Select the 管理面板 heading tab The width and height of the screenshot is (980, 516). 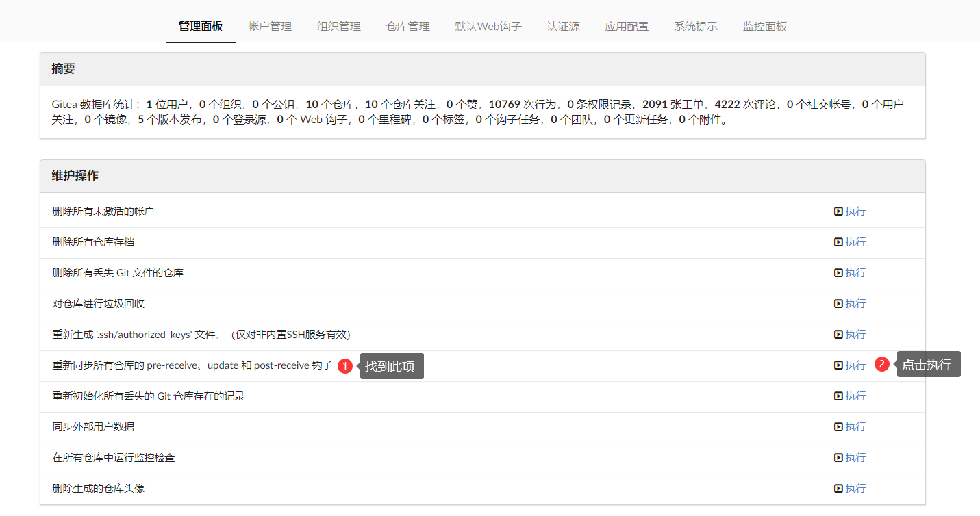point(200,26)
